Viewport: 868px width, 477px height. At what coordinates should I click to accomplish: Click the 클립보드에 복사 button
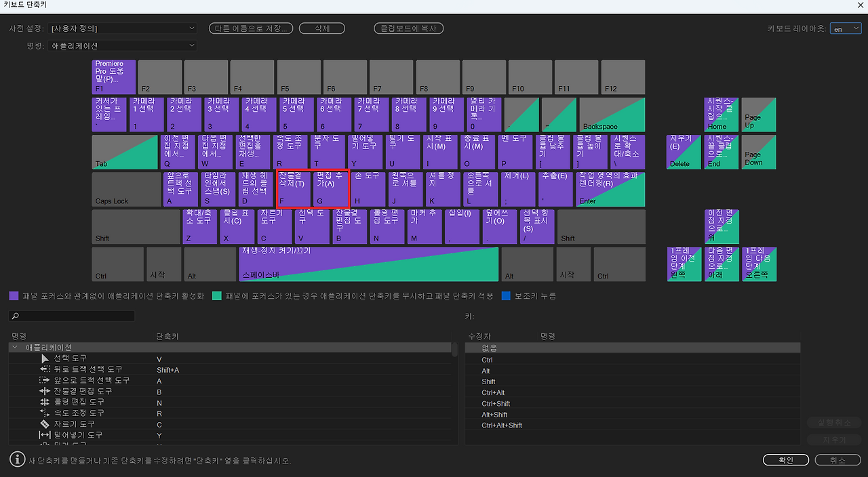pyautogui.click(x=409, y=28)
